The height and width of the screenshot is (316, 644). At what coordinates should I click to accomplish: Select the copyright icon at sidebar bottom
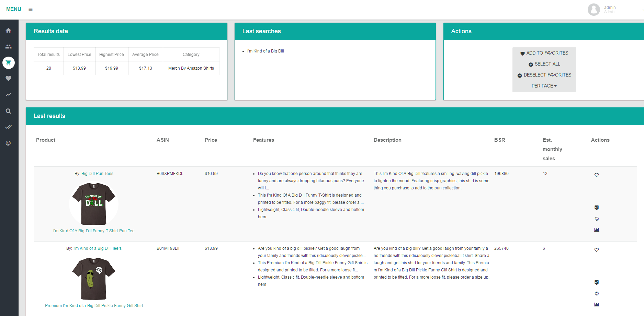8,143
